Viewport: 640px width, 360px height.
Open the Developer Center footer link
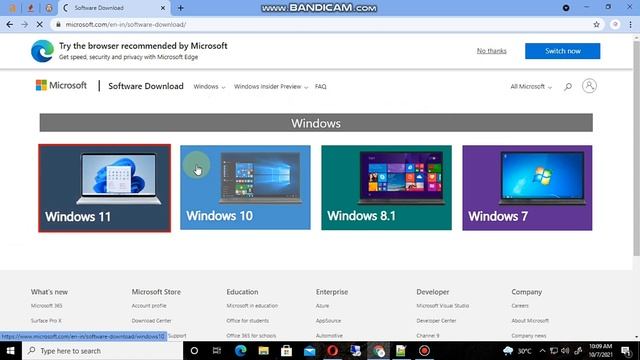(436, 321)
